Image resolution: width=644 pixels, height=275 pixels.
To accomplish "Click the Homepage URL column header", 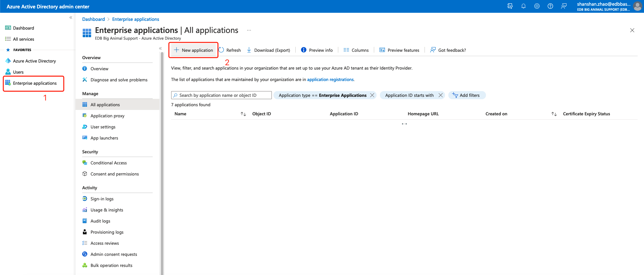I will click(x=423, y=114).
